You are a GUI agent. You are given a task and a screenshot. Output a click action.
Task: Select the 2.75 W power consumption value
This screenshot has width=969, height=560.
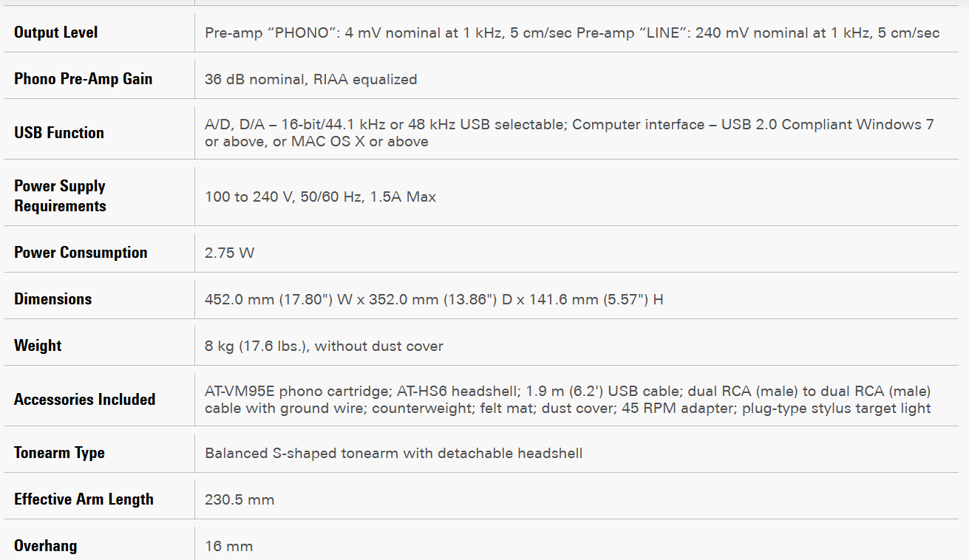coord(229,253)
